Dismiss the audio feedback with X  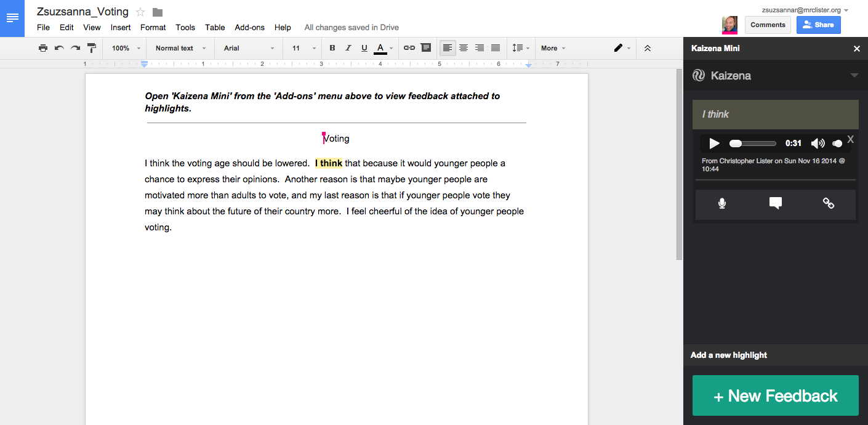(x=851, y=139)
